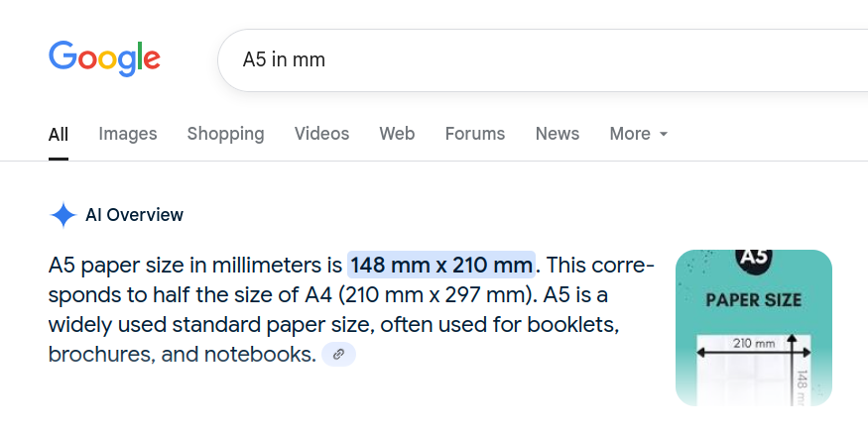Click the PAPER SIZE title in thumbnail

click(x=753, y=300)
